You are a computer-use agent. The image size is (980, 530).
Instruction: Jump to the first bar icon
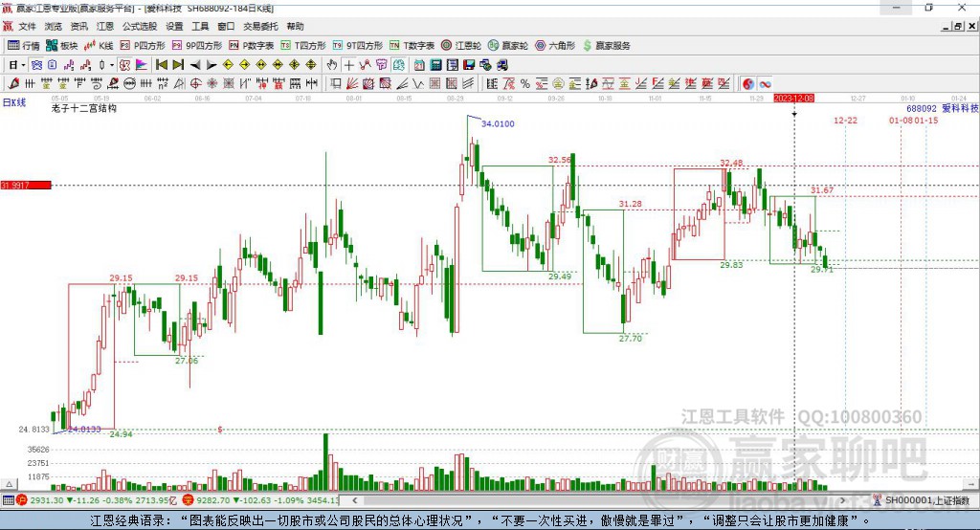click(x=161, y=65)
